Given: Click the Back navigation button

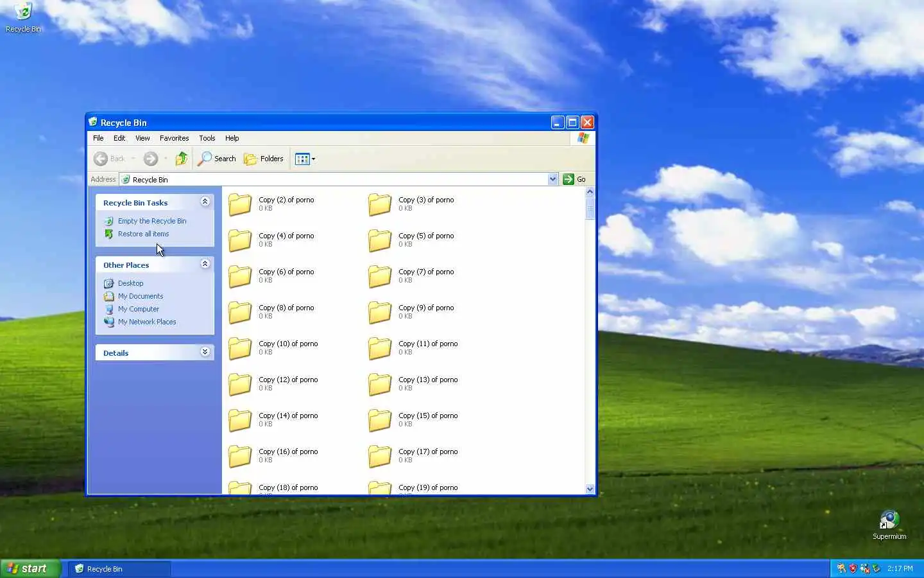Looking at the screenshot, I should point(110,159).
